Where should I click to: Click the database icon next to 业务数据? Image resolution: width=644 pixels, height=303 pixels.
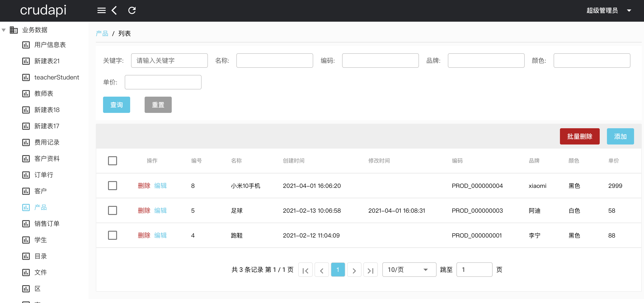tap(13, 30)
